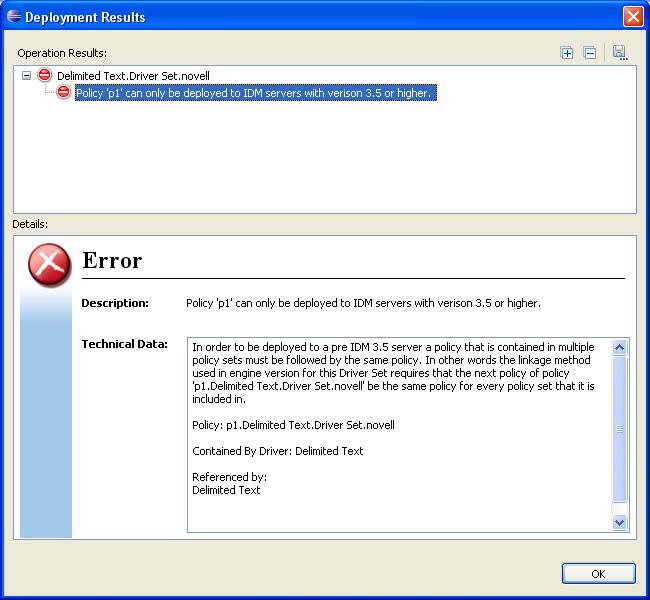The height and width of the screenshot is (600, 650).
Task: Click the 'Contained By Driver: Delimited Text' line
Action: tap(277, 451)
